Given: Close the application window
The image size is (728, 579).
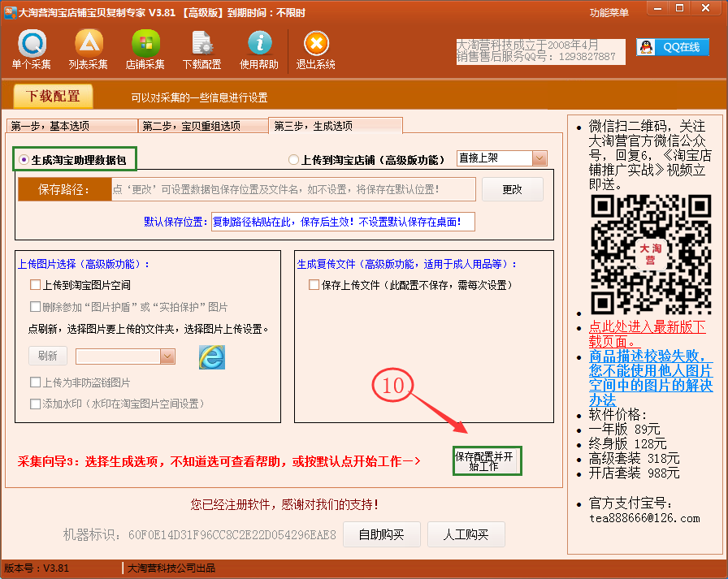Looking at the screenshot, I should point(706,8).
